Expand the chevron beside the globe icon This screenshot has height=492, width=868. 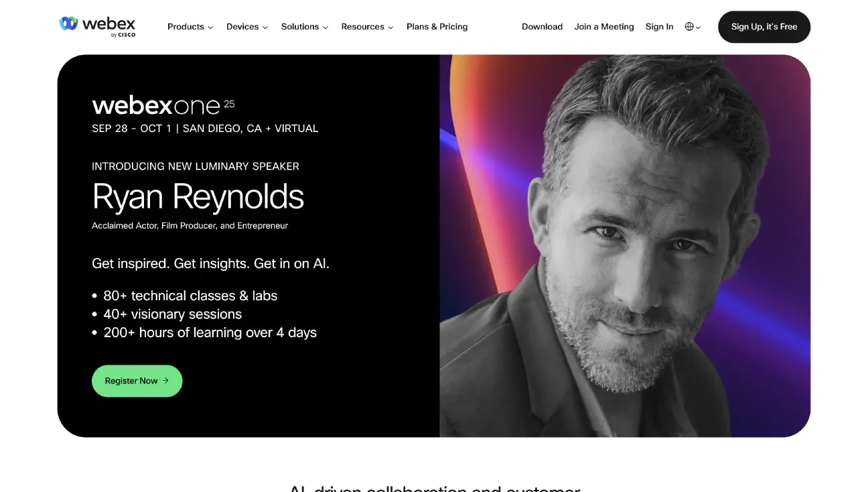point(698,27)
